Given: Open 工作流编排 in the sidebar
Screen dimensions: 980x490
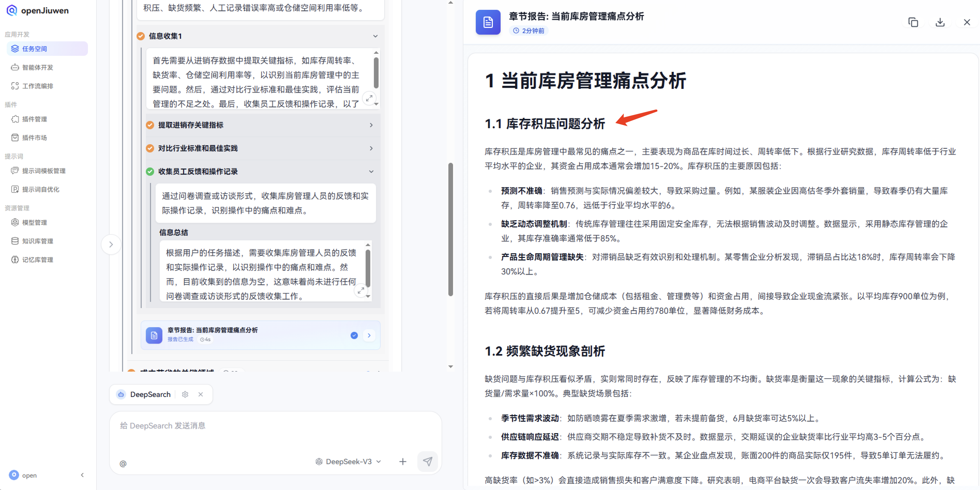Looking at the screenshot, I should click(x=39, y=86).
